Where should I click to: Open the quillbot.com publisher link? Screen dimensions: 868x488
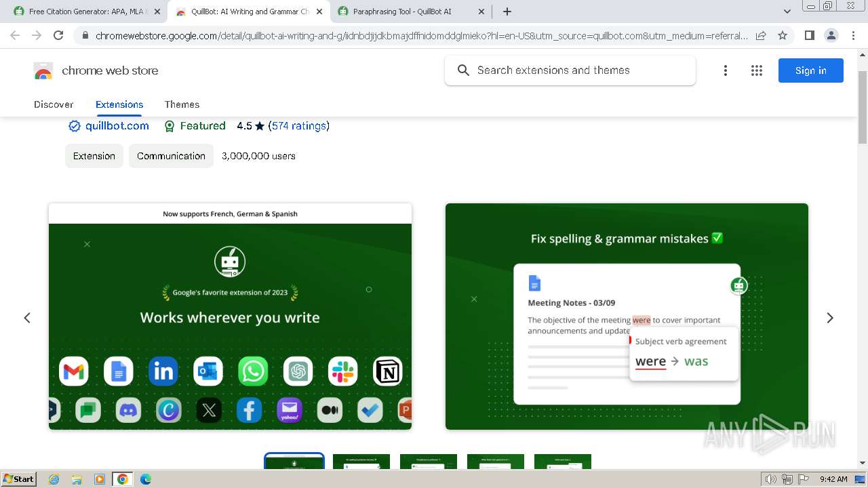(x=117, y=126)
